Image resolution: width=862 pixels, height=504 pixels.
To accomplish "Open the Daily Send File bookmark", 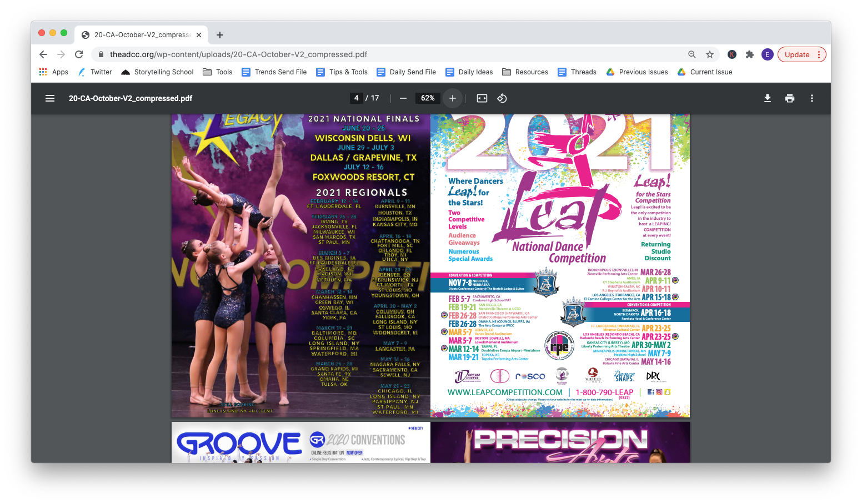I will [x=407, y=72].
